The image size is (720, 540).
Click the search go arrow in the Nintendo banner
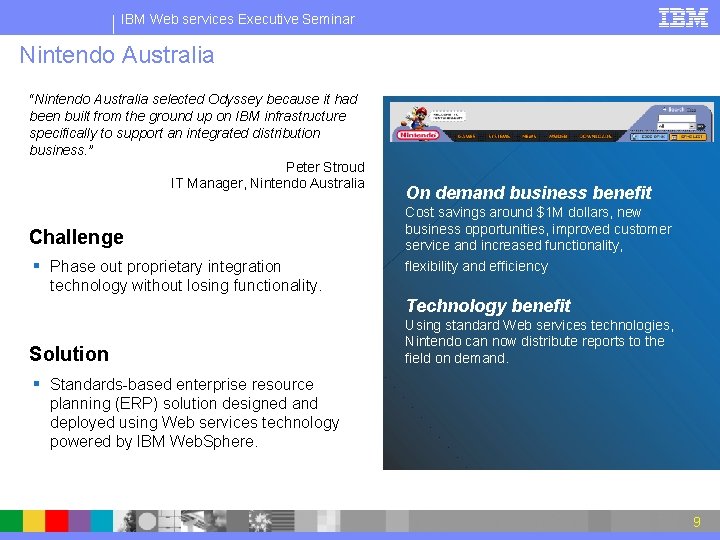[x=701, y=127]
